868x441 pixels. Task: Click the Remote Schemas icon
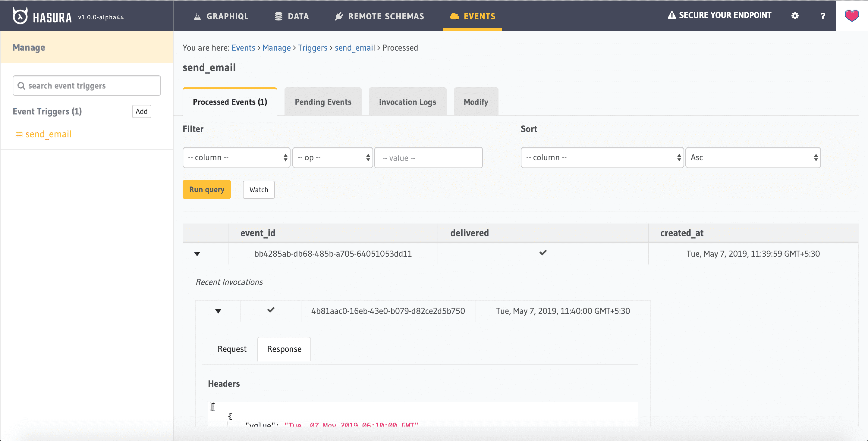coord(338,16)
